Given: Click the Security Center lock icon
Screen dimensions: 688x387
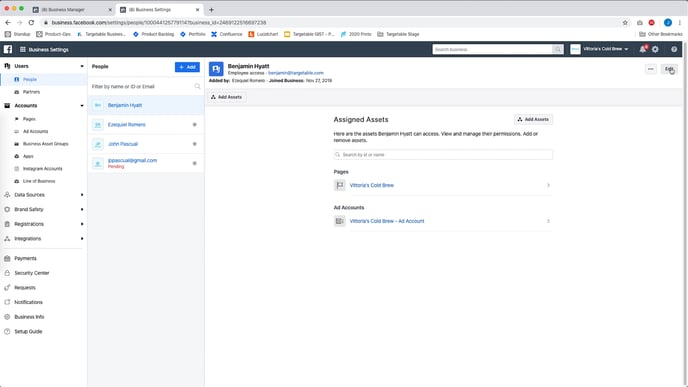Looking at the screenshot, I should pyautogui.click(x=7, y=273).
